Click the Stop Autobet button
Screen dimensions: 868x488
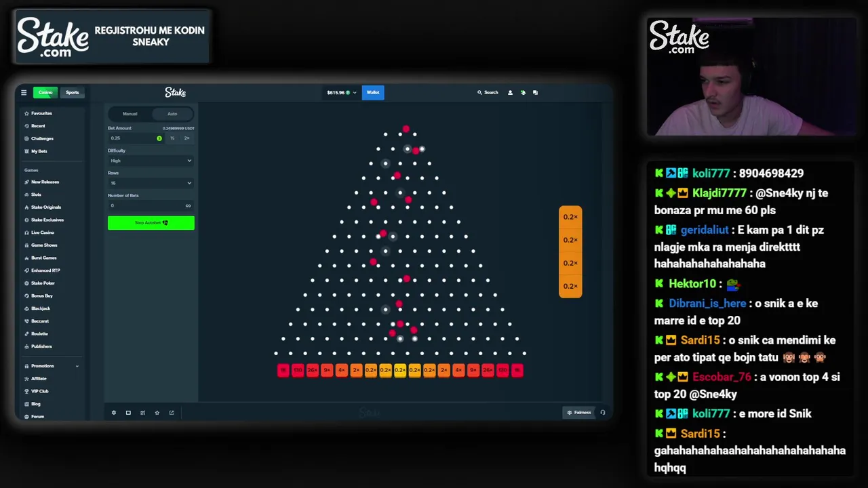pos(151,223)
